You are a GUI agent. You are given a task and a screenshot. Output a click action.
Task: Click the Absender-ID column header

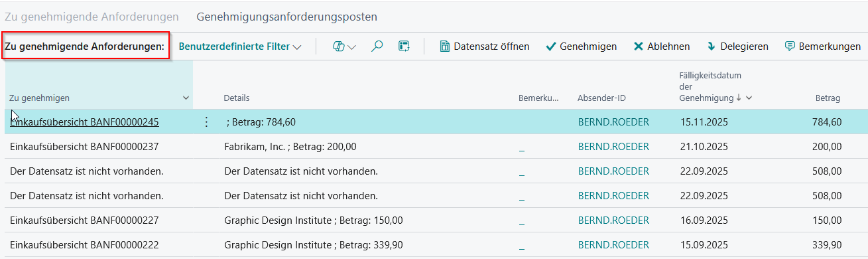point(601,98)
